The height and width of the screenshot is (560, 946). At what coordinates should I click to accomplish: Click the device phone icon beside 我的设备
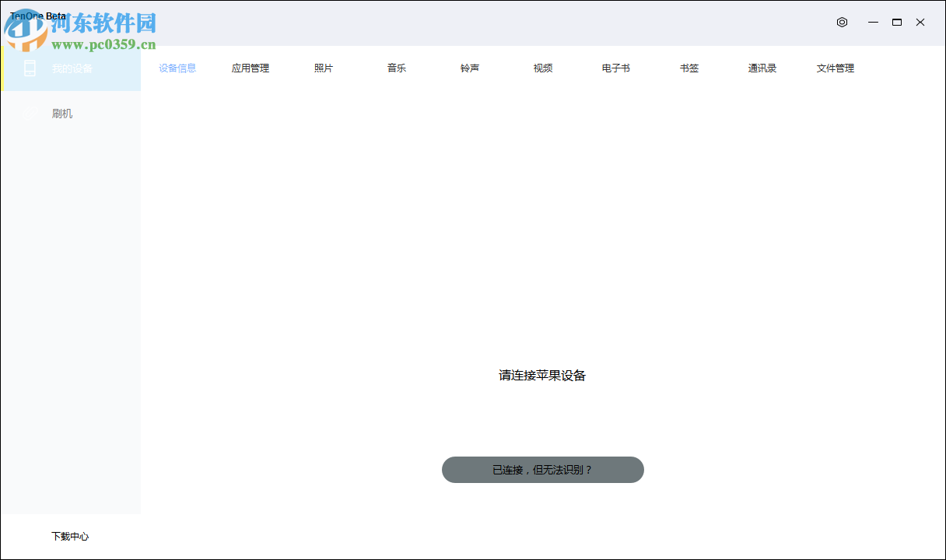click(x=30, y=68)
